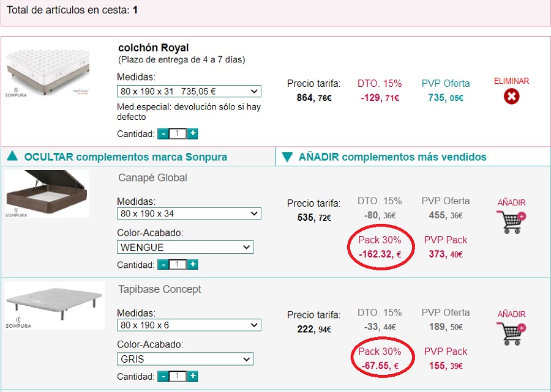Decrease Tapibase Concept quantity with minus
The image size is (551, 392).
click(163, 376)
